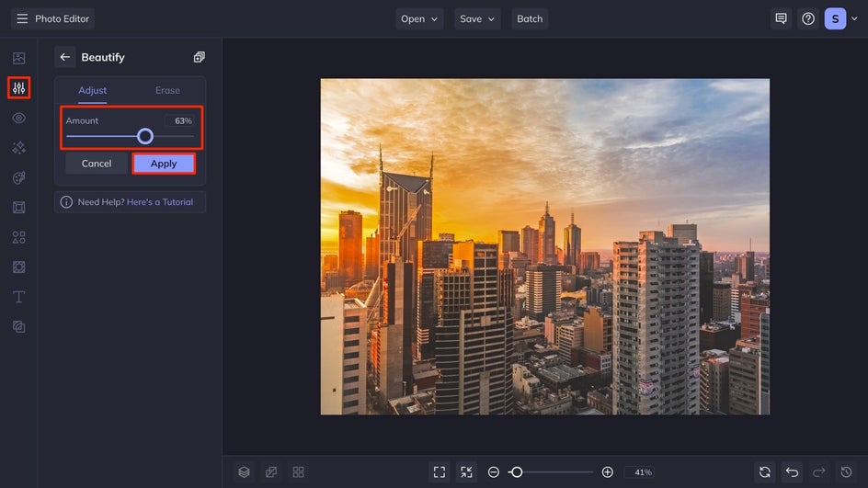This screenshot has width=868, height=488.
Task: Click the fit to screen icon
Action: tap(440, 472)
